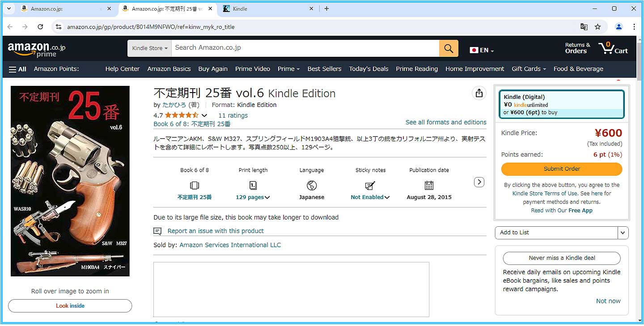Viewport: 644px width, 326px height.
Task: Open Best Sellers in navigation bar
Action: [324, 69]
